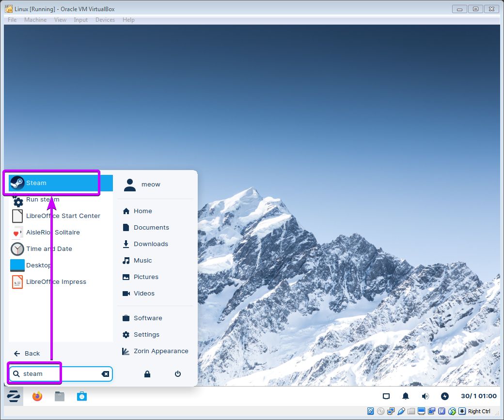Image resolution: width=504 pixels, height=420 pixels.
Task: Open Zorin Appearance
Action: click(155, 351)
